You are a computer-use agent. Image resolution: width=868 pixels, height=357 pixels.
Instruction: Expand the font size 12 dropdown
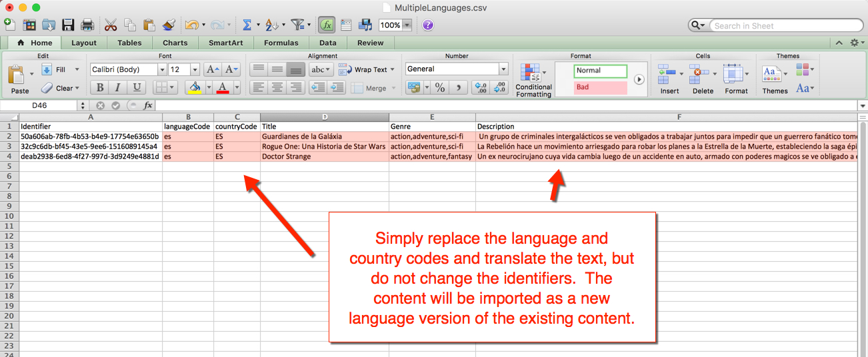[x=195, y=69]
